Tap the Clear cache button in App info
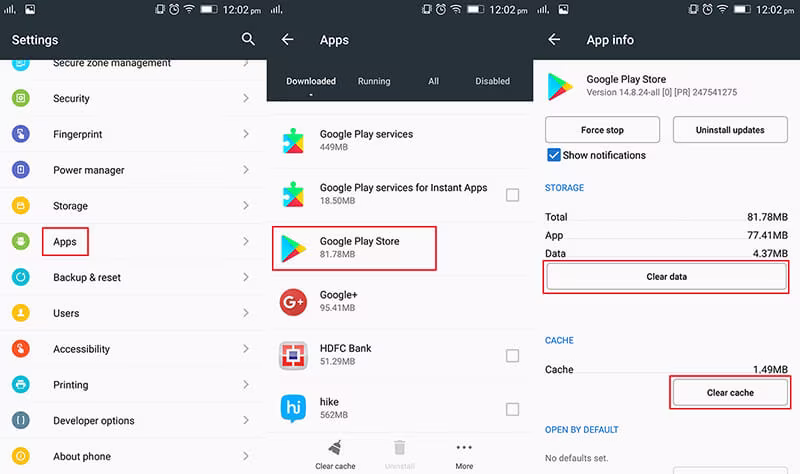 tap(730, 392)
